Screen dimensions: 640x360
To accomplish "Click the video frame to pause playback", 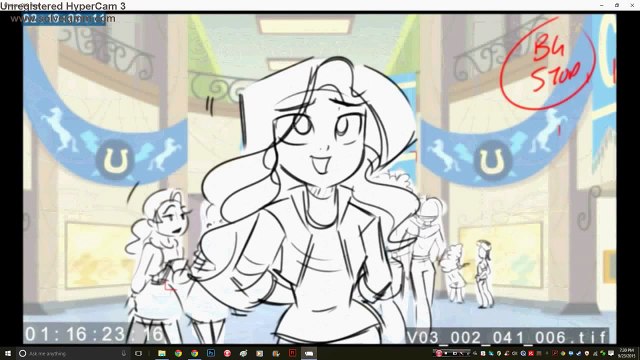I will [320, 179].
